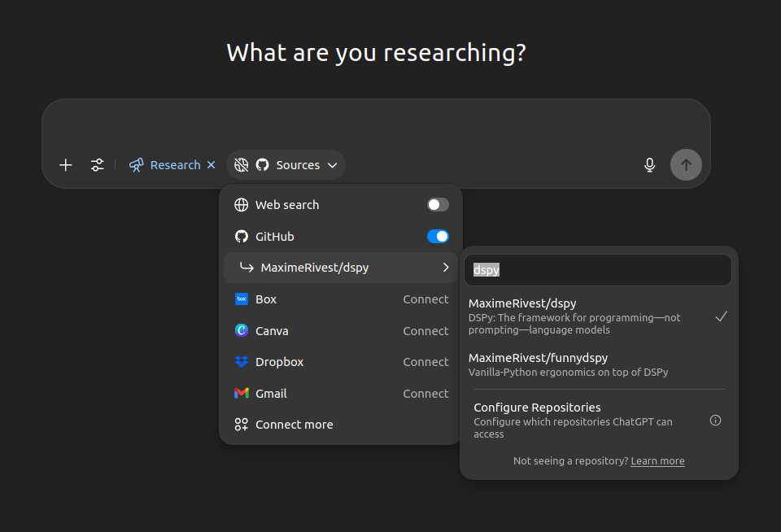Click the return arrow icon beside MaximeRivest/dspy
Screen dimensions: 781x532
click(247, 268)
